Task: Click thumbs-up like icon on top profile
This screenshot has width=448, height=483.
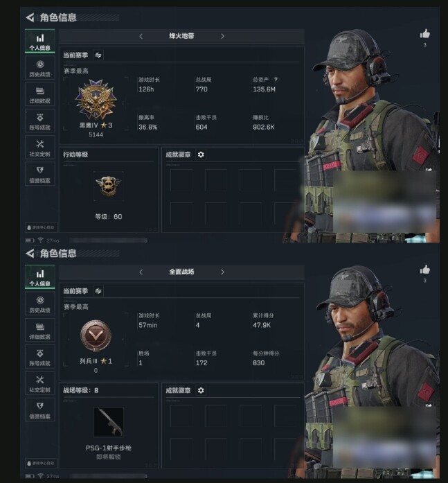Action: click(425, 33)
